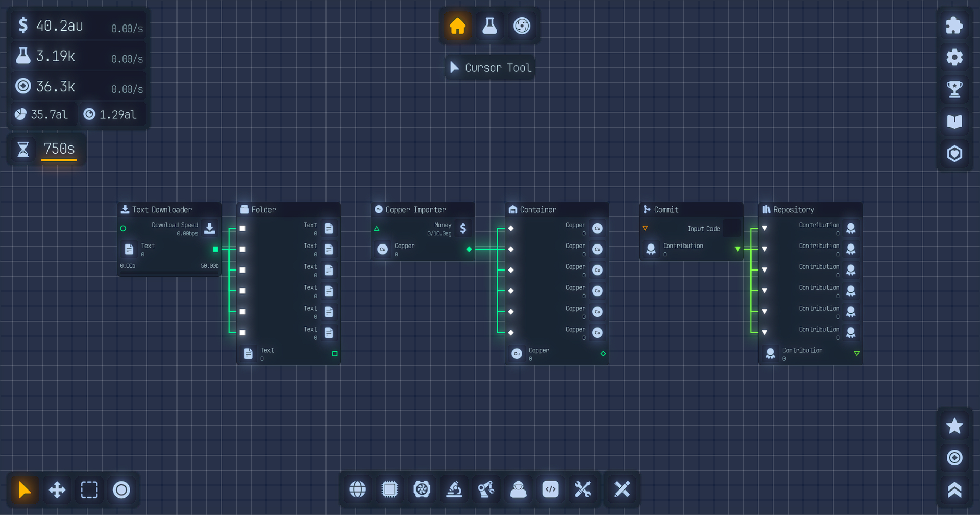Open the hacker tool in the toolbar
Image resolution: width=980 pixels, height=515 pixels.
(518, 489)
